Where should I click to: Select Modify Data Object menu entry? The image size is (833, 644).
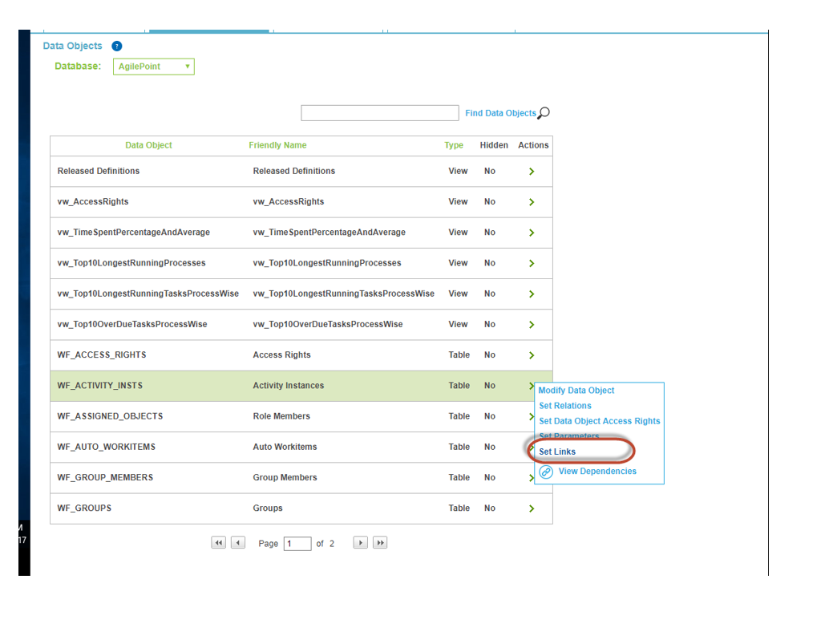coord(576,391)
